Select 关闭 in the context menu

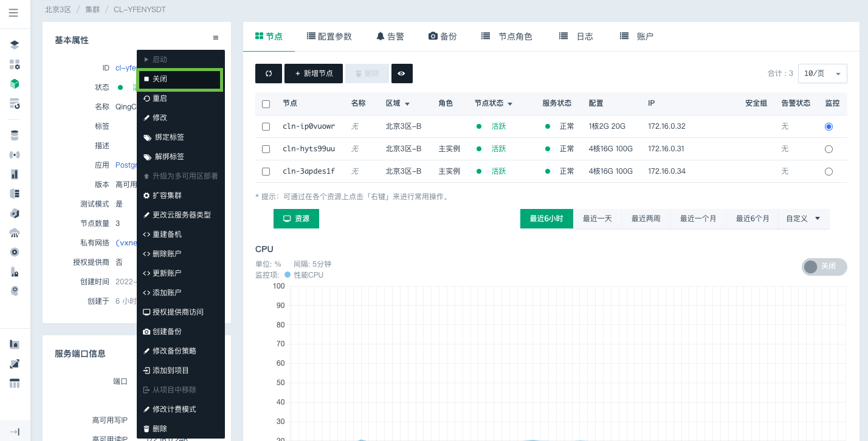pos(181,79)
